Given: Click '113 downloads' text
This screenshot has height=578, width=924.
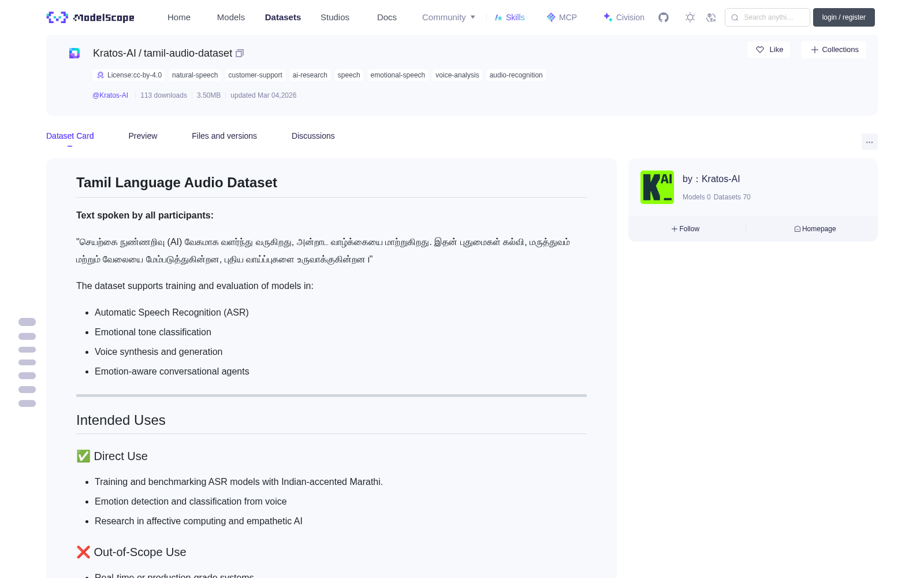Looking at the screenshot, I should coord(163,95).
